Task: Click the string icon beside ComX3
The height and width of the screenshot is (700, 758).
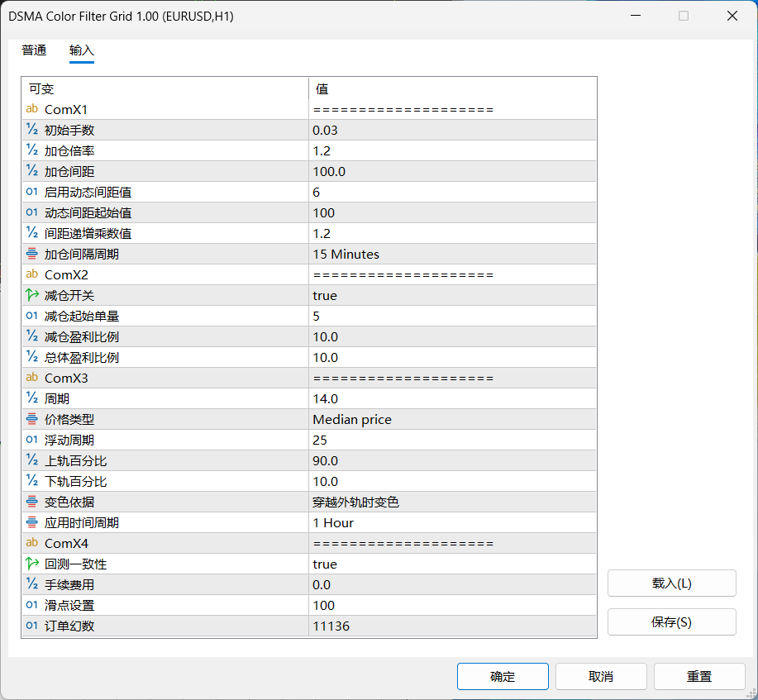Action: (x=32, y=378)
